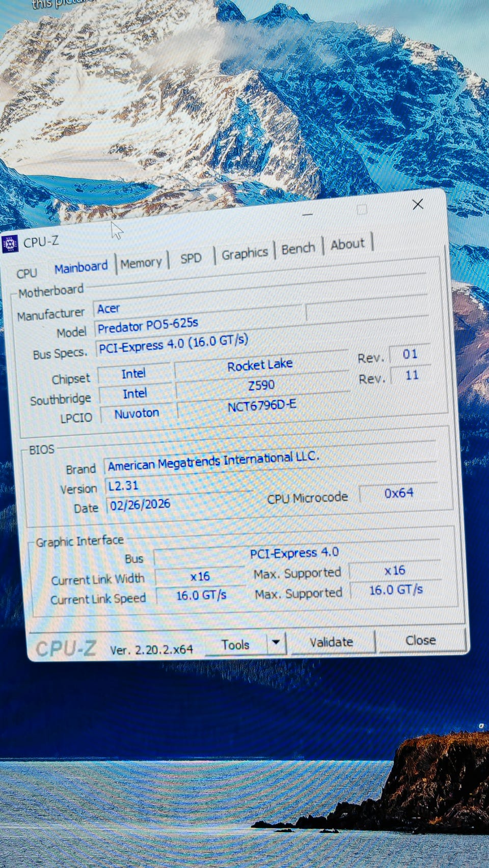Click the Validate button
Screen dimensions: 489x868
coord(332,642)
